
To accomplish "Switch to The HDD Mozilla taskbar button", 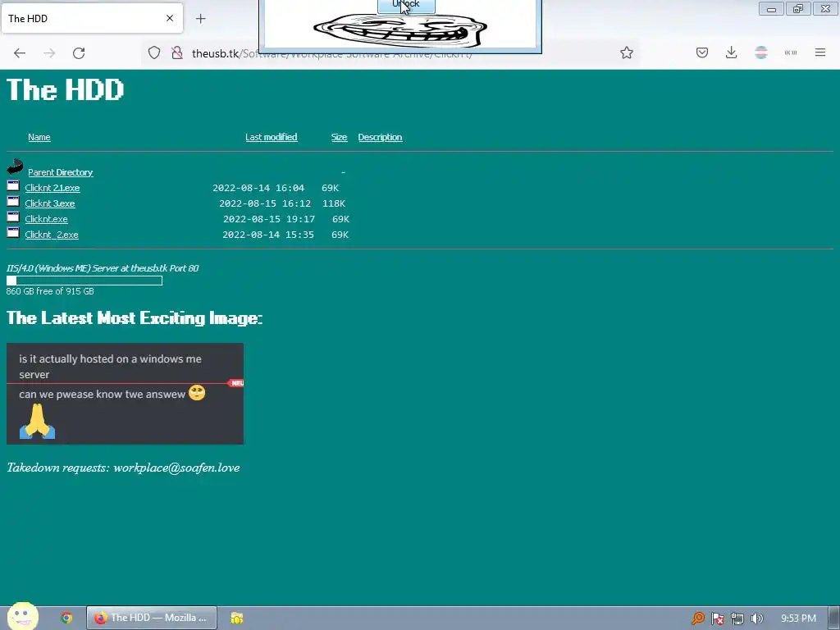I will click(152, 618).
